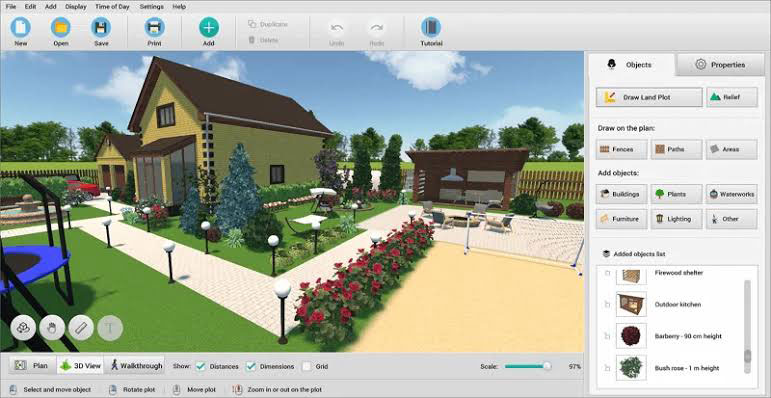This screenshot has width=771, height=398.
Task: Switch to 3D View mode
Action: 80,366
